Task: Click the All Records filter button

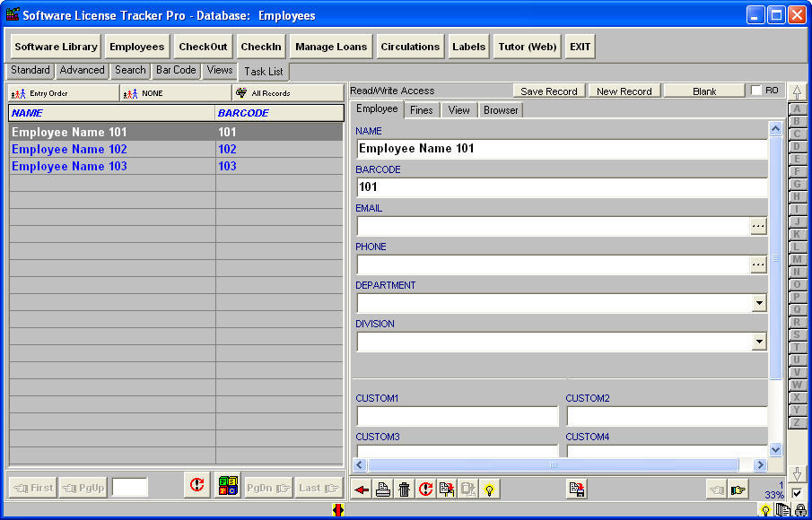Action: tap(288, 93)
